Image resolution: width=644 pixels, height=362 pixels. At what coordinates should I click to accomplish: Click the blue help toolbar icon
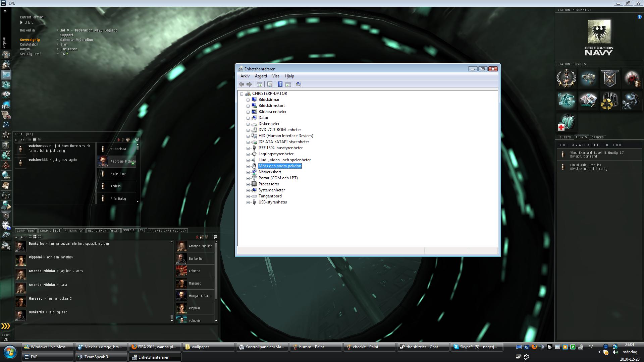280,84
